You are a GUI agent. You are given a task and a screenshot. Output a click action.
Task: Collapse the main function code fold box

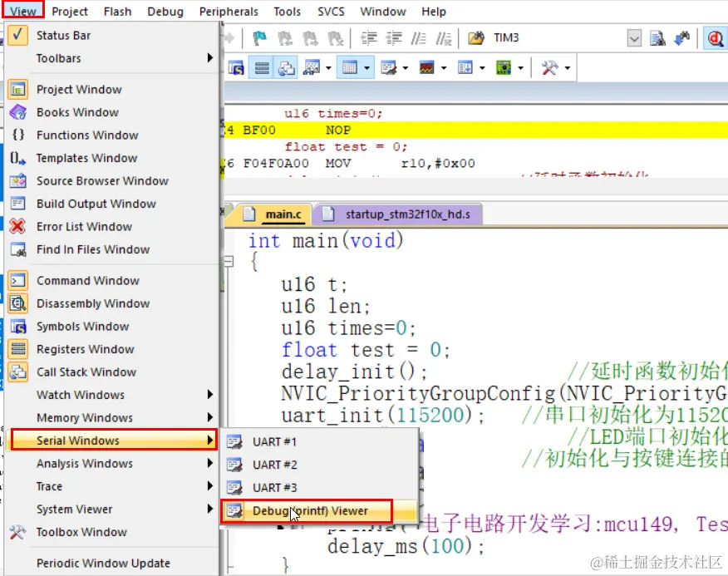(229, 262)
